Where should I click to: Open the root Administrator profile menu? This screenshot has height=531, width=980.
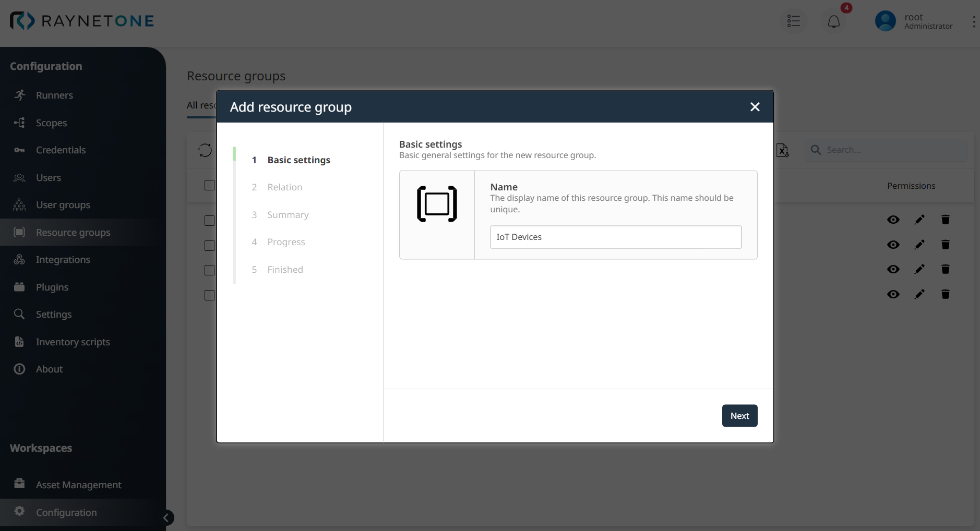coord(914,21)
